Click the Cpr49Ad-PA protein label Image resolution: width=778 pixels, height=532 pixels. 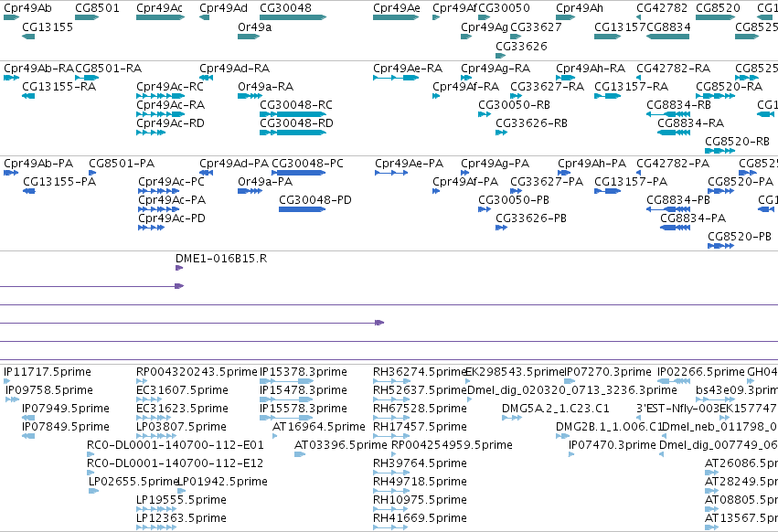234,164
